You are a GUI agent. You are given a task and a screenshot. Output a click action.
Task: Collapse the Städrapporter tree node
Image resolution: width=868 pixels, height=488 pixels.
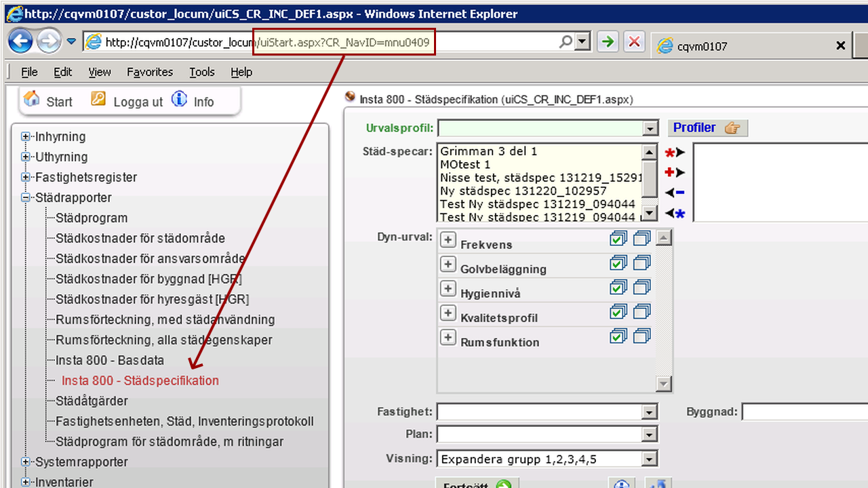(26, 198)
